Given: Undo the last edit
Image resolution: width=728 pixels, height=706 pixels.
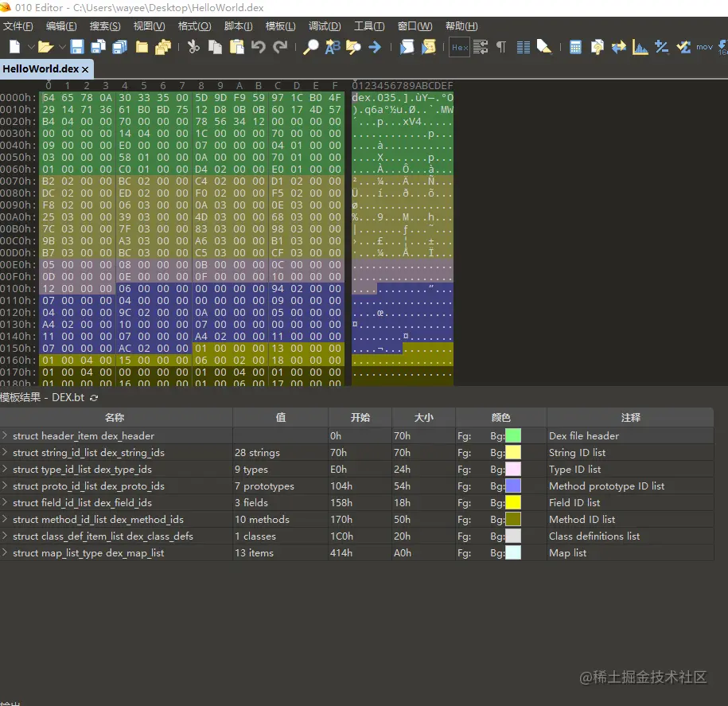Looking at the screenshot, I should [259, 47].
